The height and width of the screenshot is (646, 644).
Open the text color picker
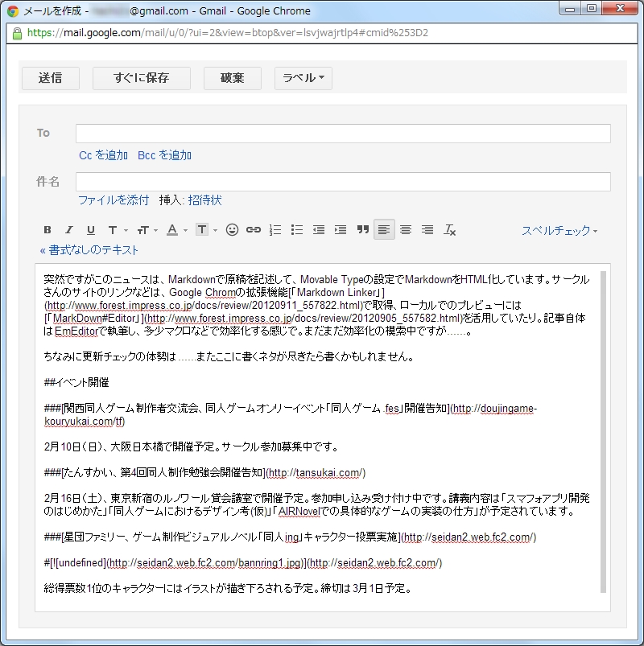point(174,229)
